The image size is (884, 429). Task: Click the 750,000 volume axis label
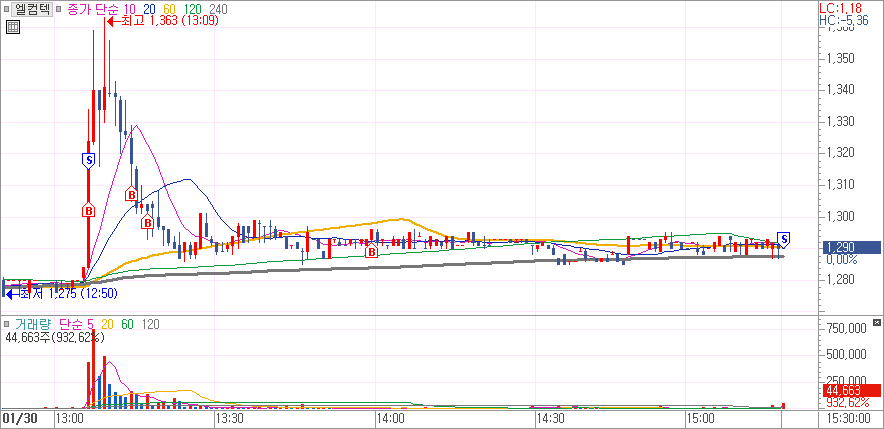click(846, 328)
